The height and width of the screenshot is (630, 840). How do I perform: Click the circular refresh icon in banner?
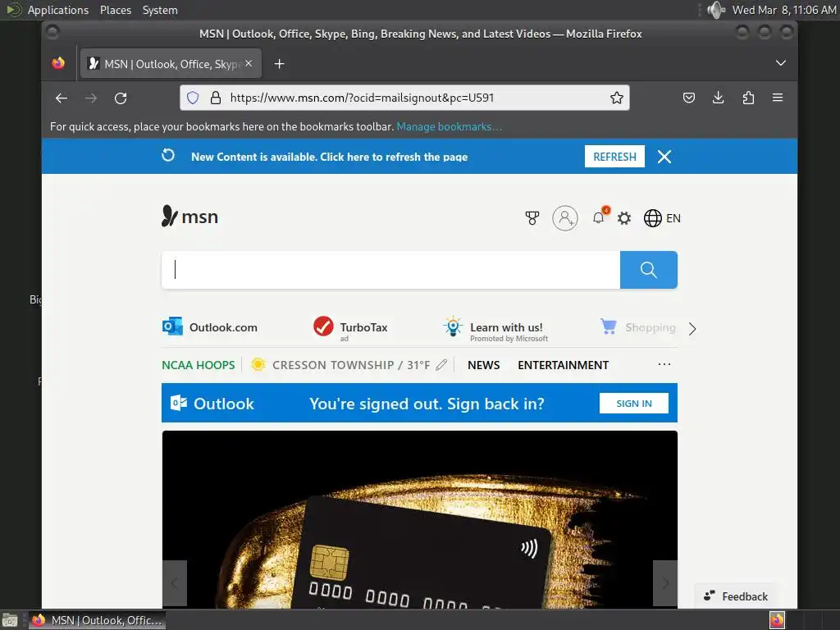(168, 155)
